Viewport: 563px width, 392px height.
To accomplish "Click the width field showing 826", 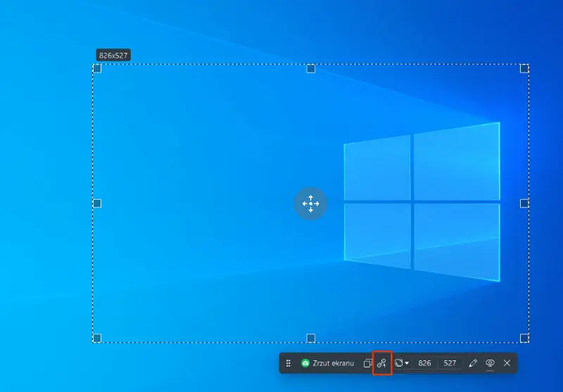I will [x=424, y=363].
